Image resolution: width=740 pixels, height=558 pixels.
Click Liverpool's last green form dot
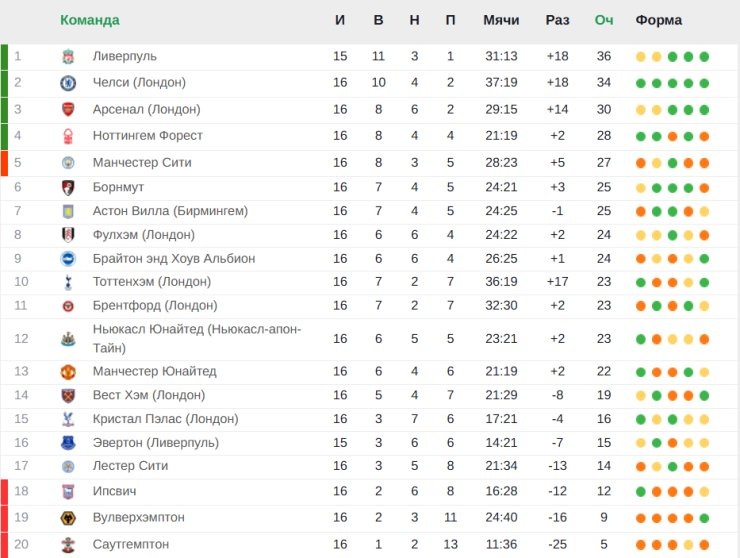(x=704, y=57)
